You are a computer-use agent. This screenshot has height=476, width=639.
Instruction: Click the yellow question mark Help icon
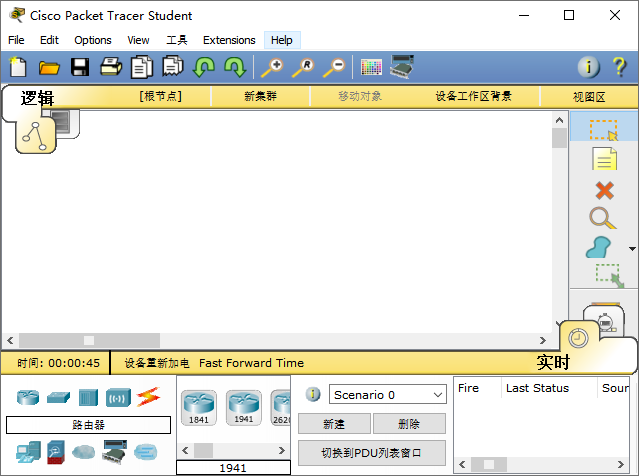pyautogui.click(x=619, y=67)
